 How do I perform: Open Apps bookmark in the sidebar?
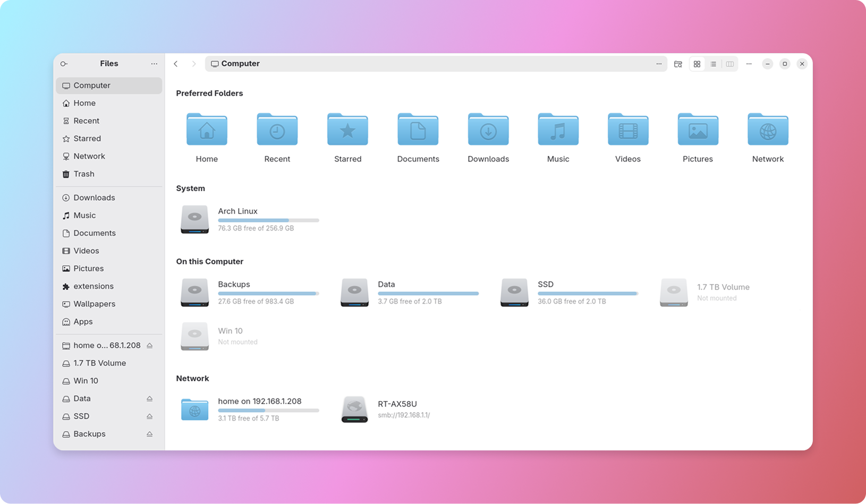tap(109, 321)
